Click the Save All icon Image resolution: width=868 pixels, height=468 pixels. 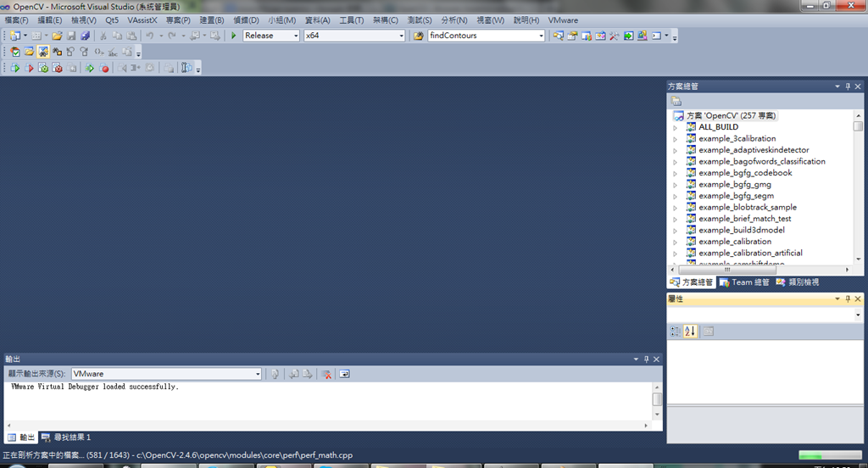click(x=86, y=36)
